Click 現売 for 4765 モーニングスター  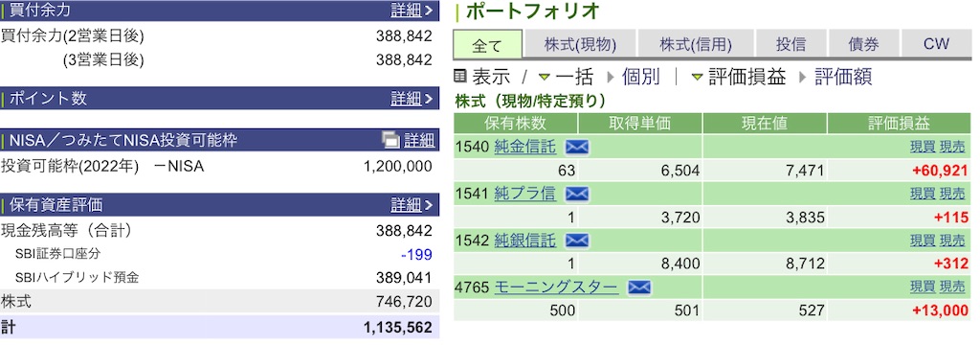tap(953, 287)
